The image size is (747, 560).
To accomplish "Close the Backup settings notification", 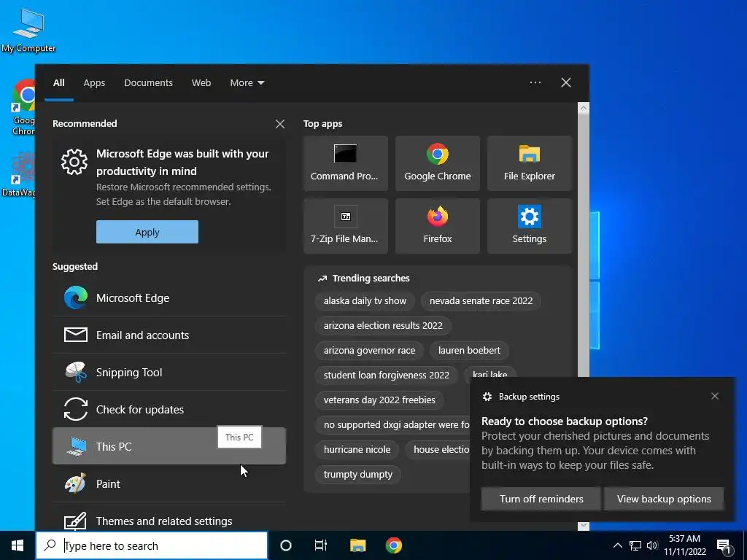I will click(x=715, y=396).
